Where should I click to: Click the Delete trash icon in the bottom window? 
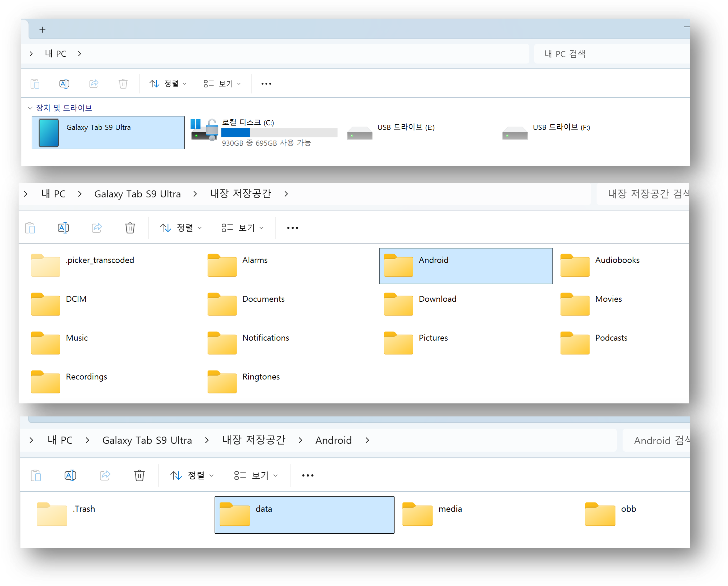click(x=140, y=476)
